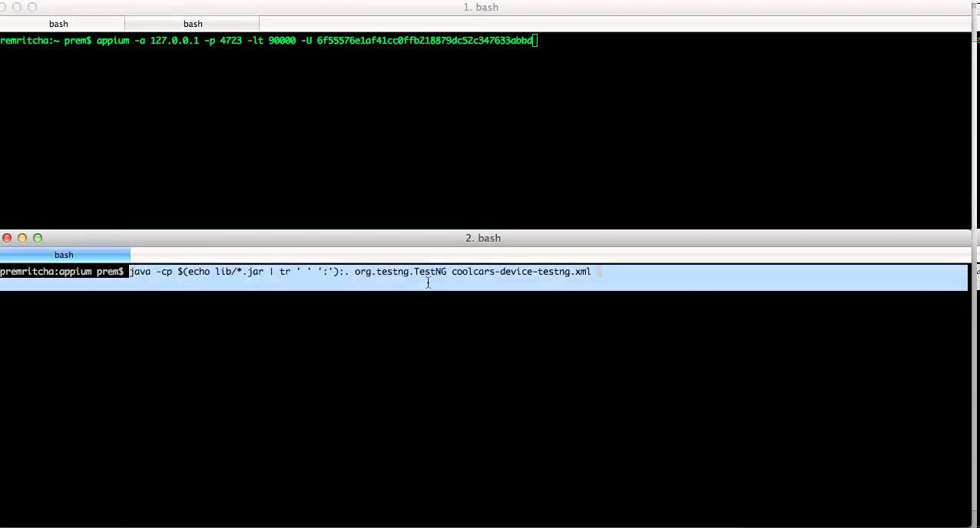Click the port value "4723"

[x=230, y=40]
